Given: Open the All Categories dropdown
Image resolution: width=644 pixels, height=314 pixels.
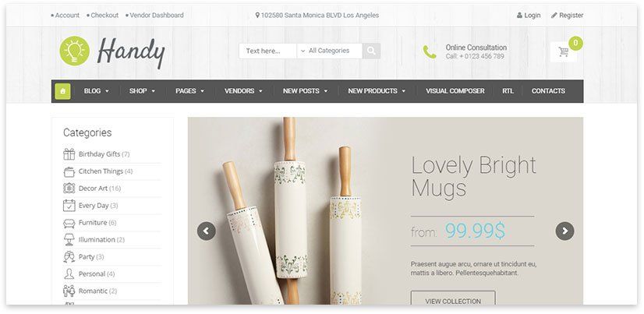Looking at the screenshot, I should [x=330, y=51].
